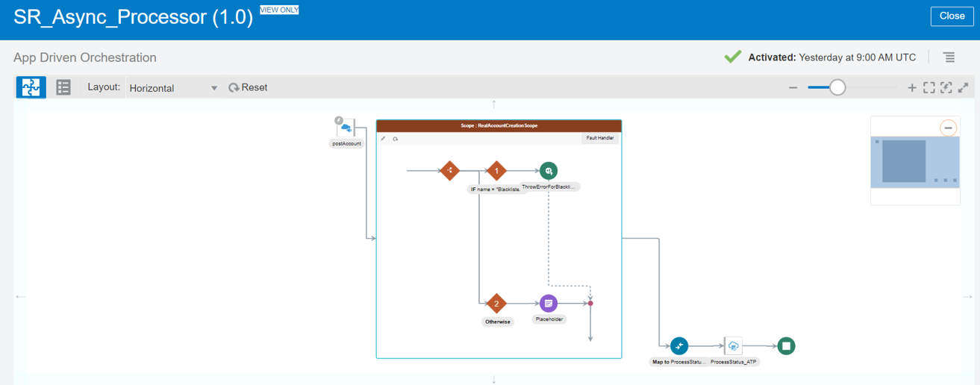
Task: Select the Scope RealAccountCreationScope header
Action: pos(499,126)
